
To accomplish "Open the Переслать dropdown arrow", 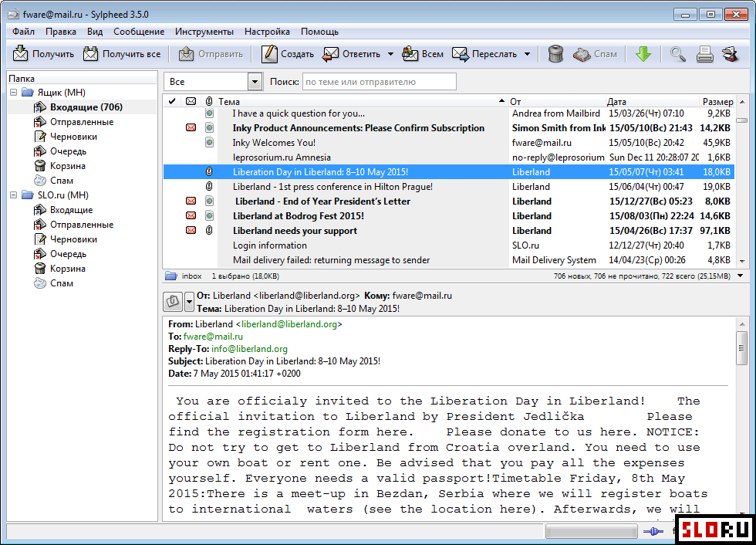I will (527, 54).
